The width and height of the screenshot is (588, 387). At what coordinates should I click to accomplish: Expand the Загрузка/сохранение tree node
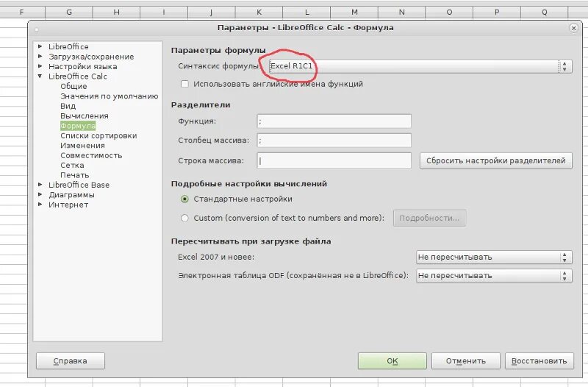(x=40, y=57)
